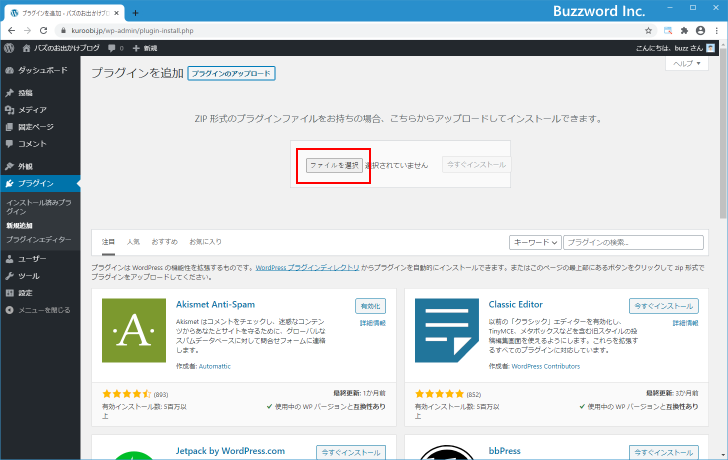
Task: Open メディア in the sidebar
Action: point(40,110)
